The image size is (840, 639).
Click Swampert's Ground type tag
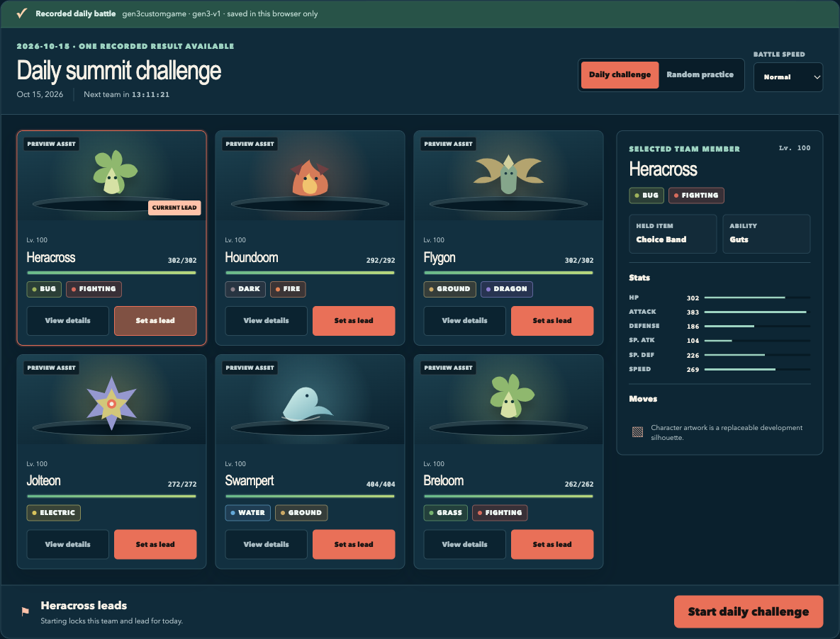(x=301, y=513)
